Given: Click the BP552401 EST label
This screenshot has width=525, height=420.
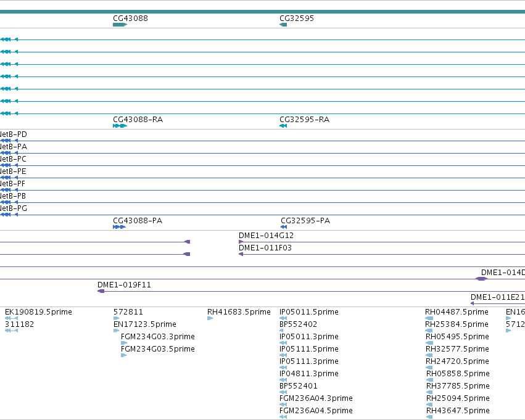Looking at the screenshot, I should click(x=299, y=386).
